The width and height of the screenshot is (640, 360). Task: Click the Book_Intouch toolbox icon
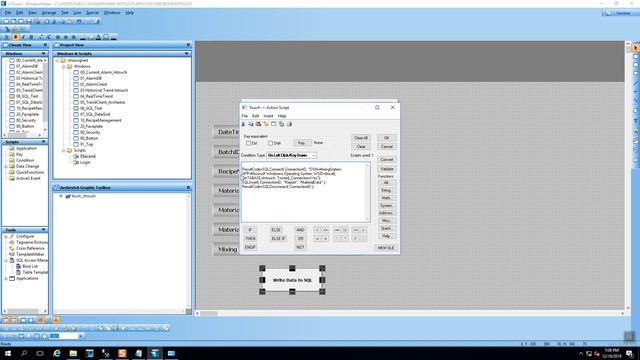(x=68, y=196)
